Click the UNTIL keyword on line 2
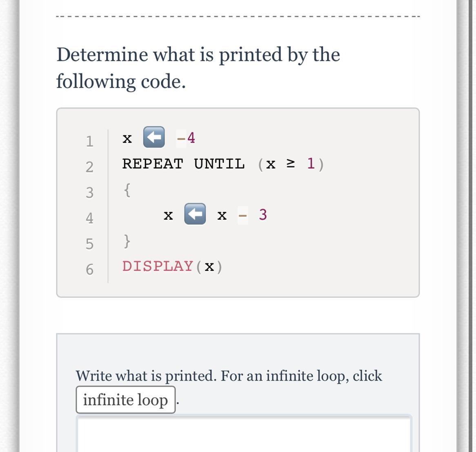Image resolution: width=476 pixels, height=452 pixels. (219, 164)
